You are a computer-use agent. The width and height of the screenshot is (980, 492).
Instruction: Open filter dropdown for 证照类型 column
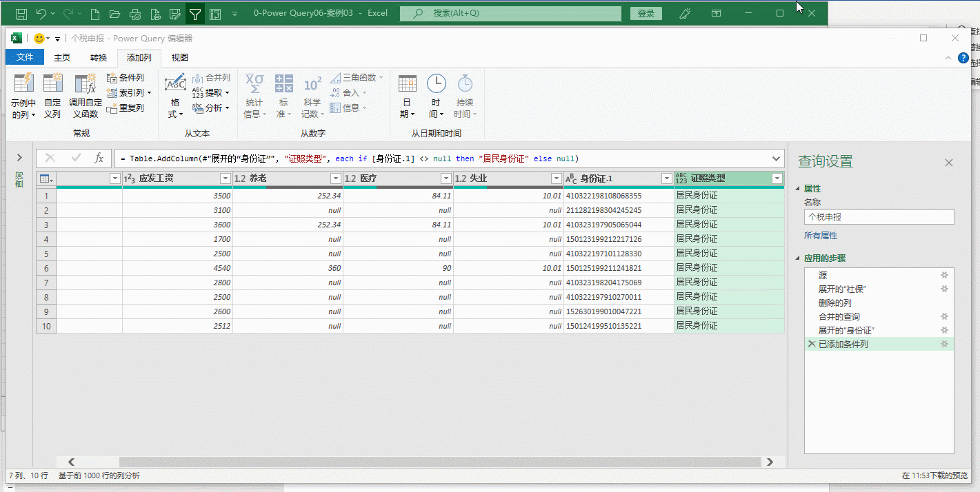[777, 179]
